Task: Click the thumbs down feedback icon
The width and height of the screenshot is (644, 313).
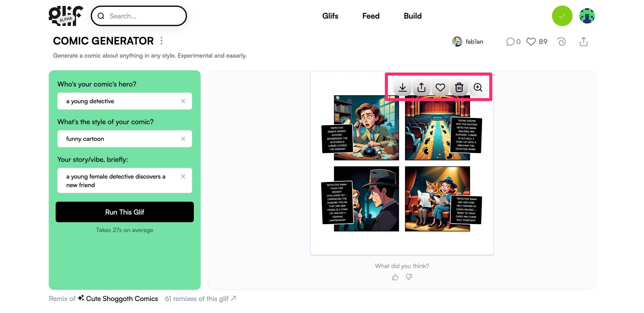Action: pos(409,277)
